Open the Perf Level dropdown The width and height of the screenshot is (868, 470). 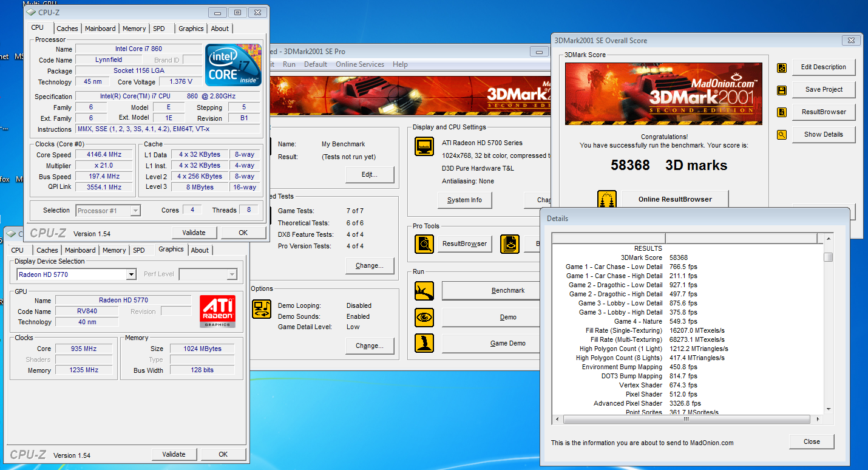tap(231, 274)
